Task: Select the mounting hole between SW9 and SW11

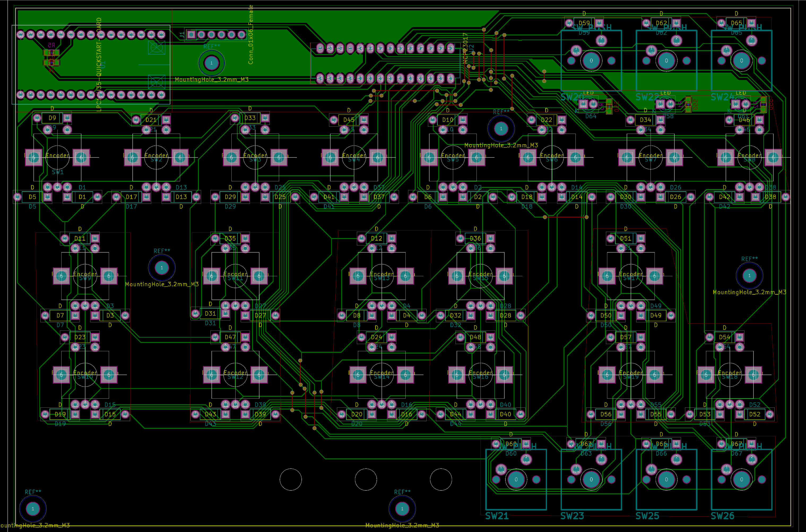Action: click(162, 268)
